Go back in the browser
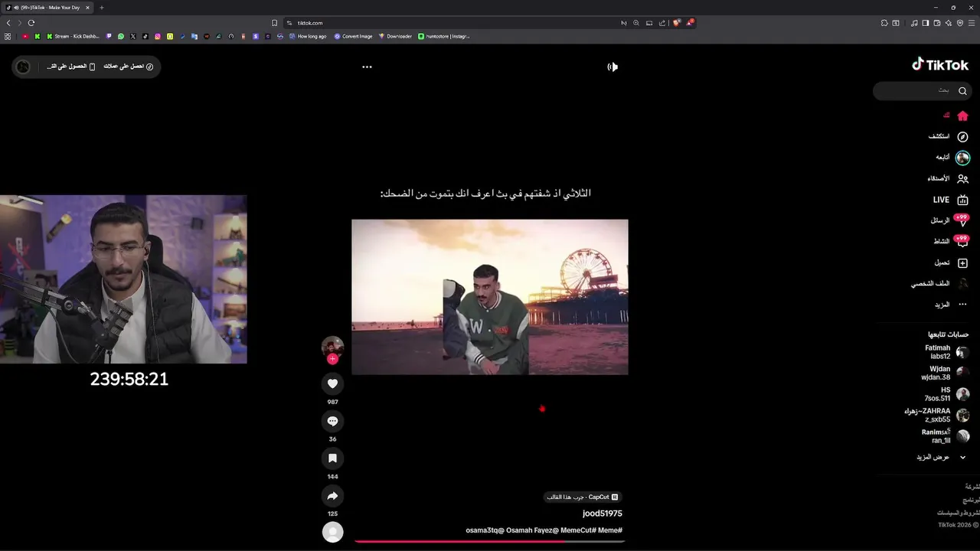980x551 pixels. pos(8,23)
